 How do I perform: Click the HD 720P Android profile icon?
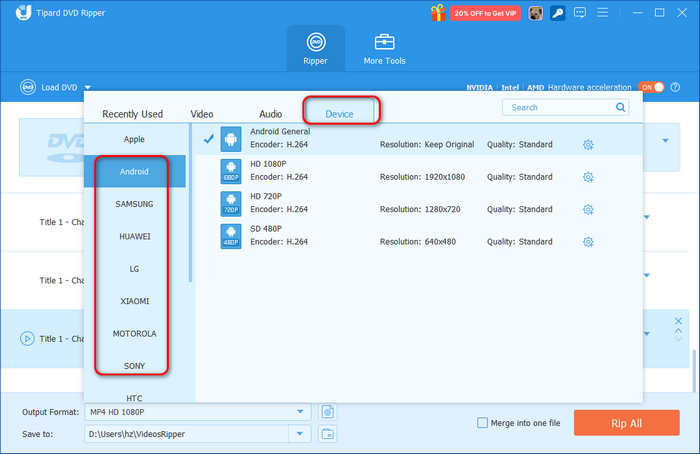point(231,204)
